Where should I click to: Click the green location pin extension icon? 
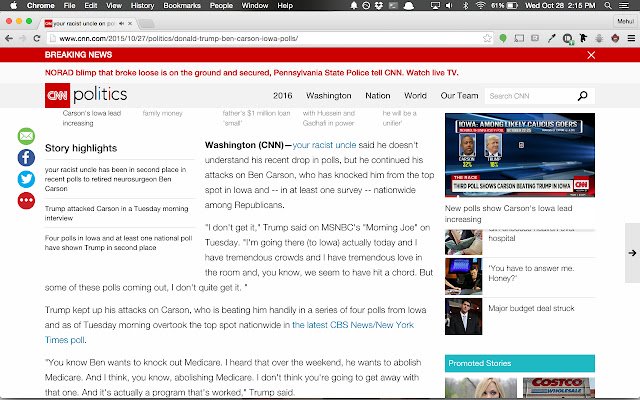tap(503, 38)
